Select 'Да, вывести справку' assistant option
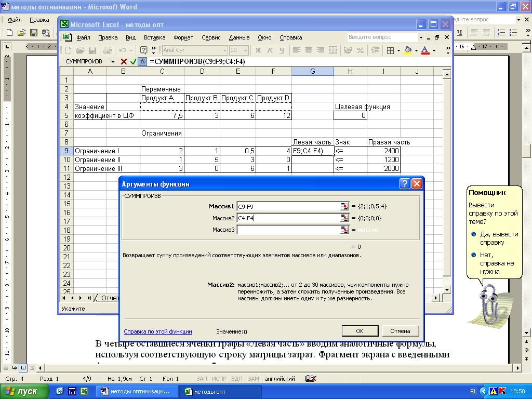 point(495,238)
